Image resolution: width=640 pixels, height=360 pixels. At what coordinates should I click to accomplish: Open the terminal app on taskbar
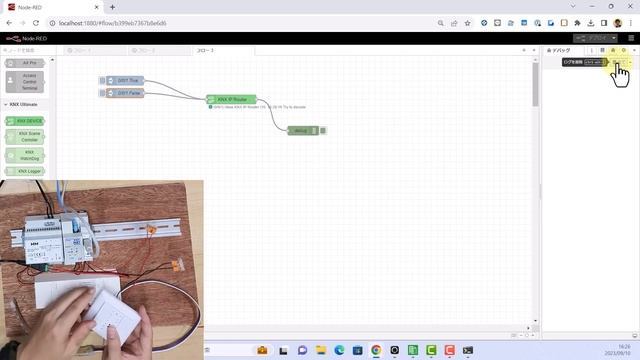(x=468, y=350)
